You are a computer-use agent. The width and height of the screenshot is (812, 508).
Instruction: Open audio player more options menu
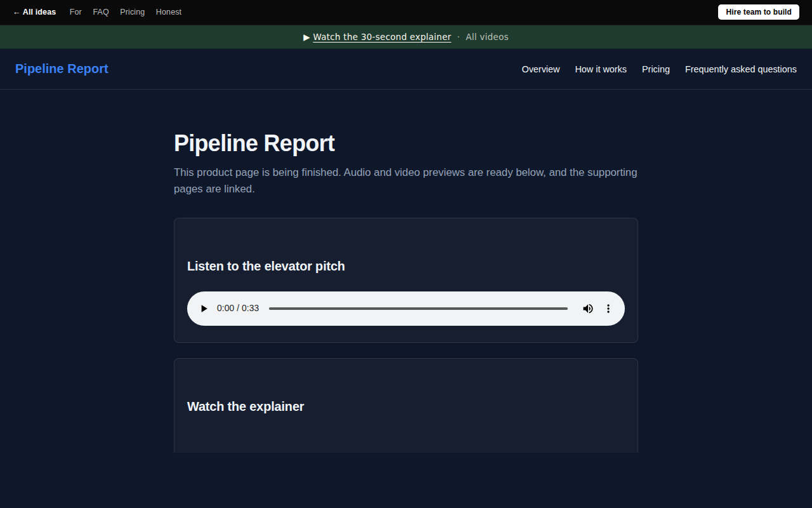click(608, 309)
